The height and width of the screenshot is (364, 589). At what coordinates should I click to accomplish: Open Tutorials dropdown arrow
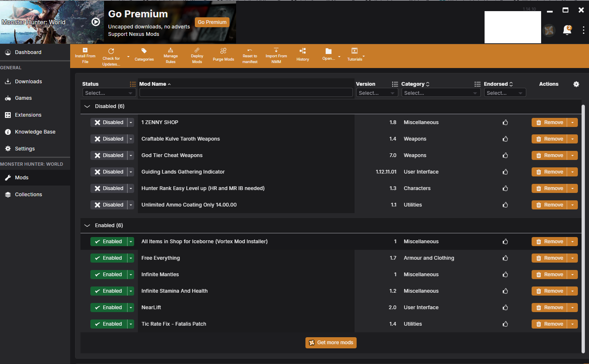(364, 56)
